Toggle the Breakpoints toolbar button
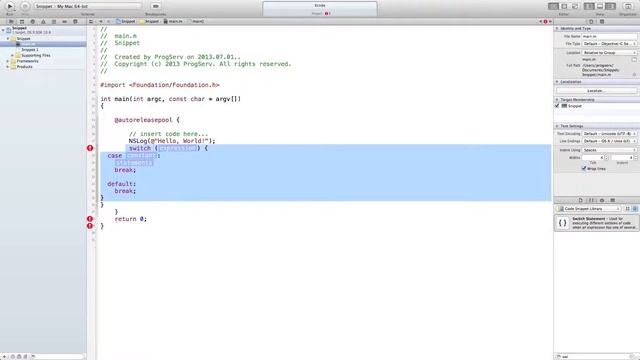Viewport: 640px width, 360px height. click(156, 6)
